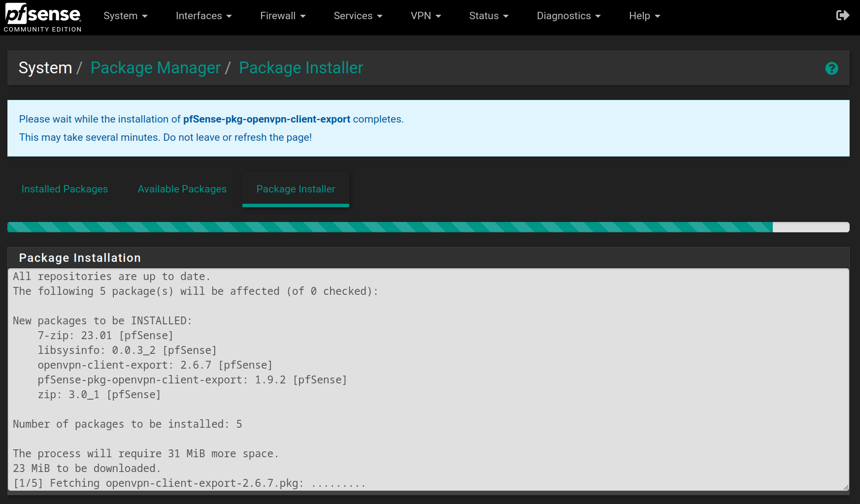Click the '23 MiB to be downloaded.' line

87,469
